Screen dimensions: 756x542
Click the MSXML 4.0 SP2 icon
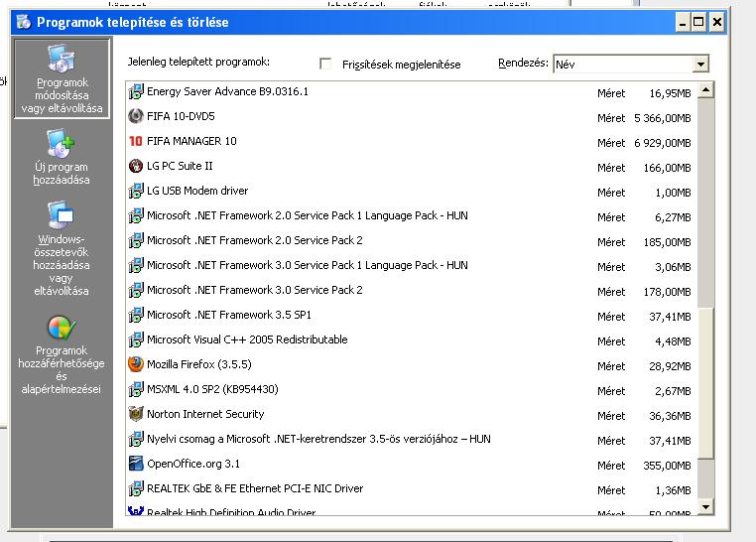136,389
